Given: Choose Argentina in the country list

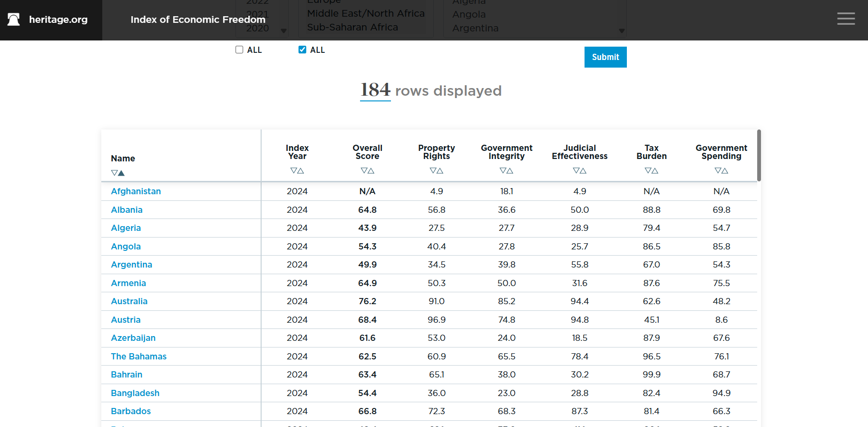Looking at the screenshot, I should point(476,28).
